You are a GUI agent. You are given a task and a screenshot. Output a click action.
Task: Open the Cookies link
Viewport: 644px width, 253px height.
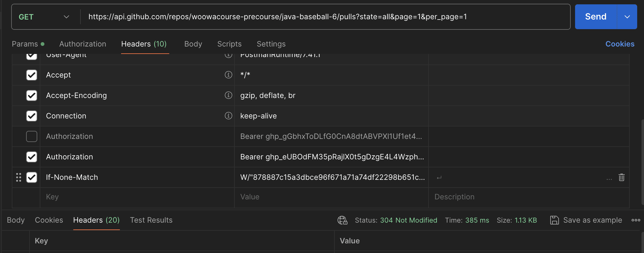click(620, 44)
